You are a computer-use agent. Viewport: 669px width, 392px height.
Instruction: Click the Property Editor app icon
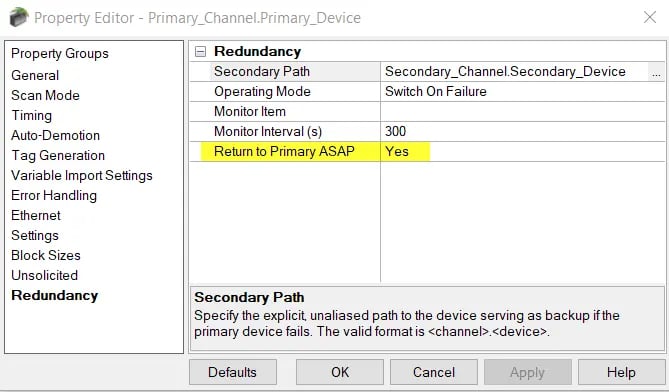click(x=19, y=17)
